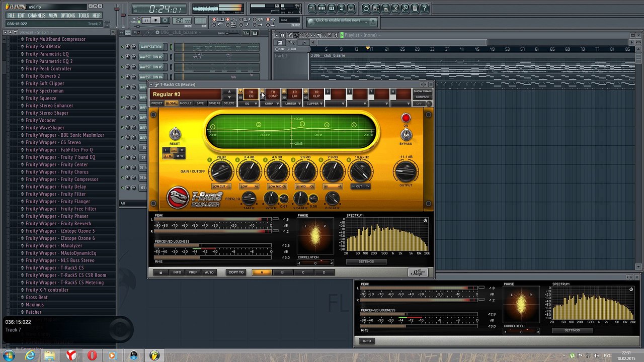Screen dimensions: 644x362
Task: Open Opera browser from the taskbar
Action: 92,355
